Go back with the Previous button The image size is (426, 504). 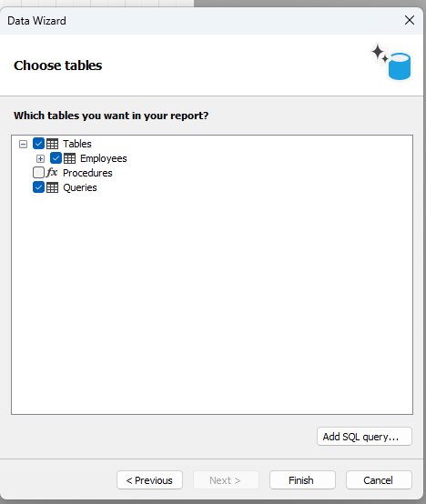point(149,480)
